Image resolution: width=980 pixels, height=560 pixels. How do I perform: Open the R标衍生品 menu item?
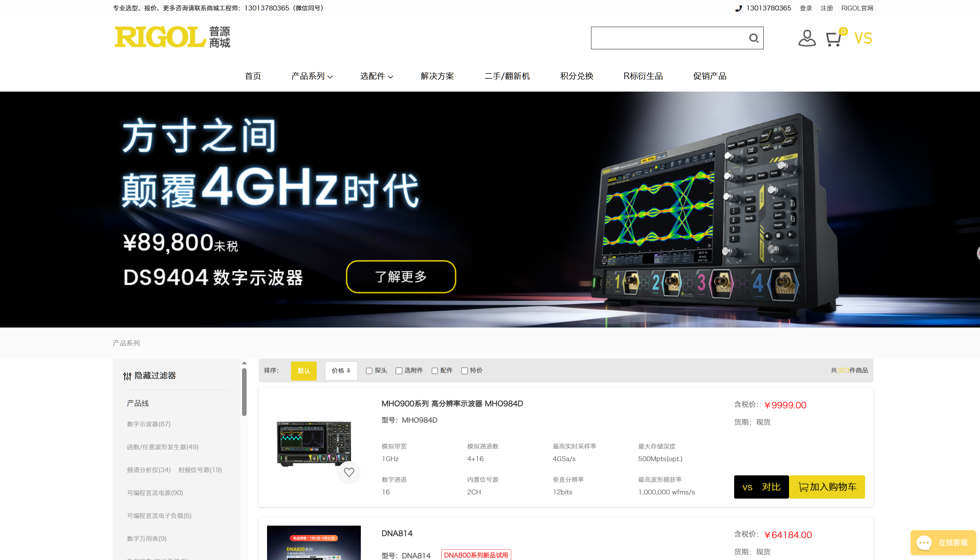click(x=643, y=76)
